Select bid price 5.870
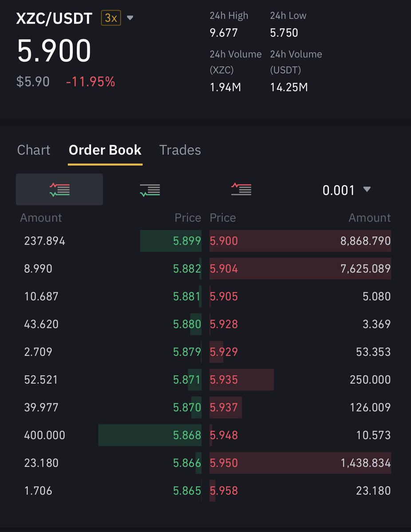 click(x=187, y=407)
